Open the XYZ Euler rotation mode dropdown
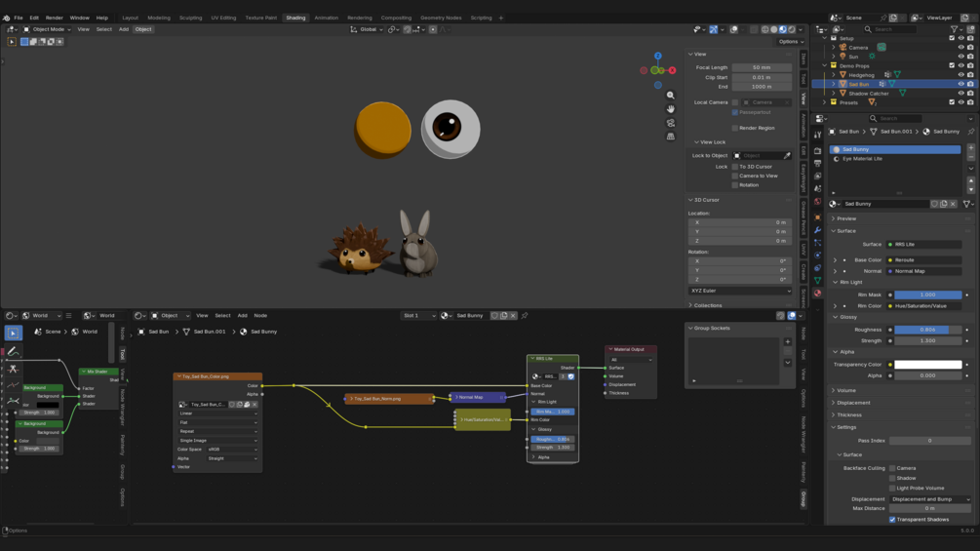Viewport: 980px width, 551px height. pos(740,291)
